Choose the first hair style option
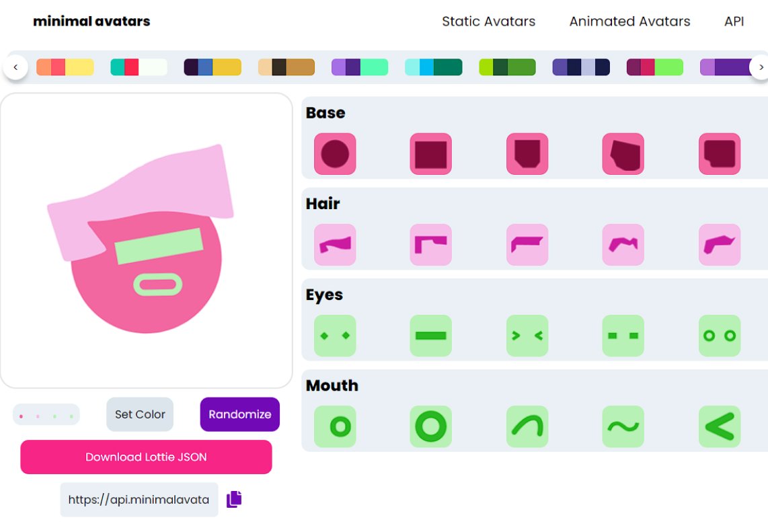This screenshot has height=532, width=768. pyautogui.click(x=335, y=245)
